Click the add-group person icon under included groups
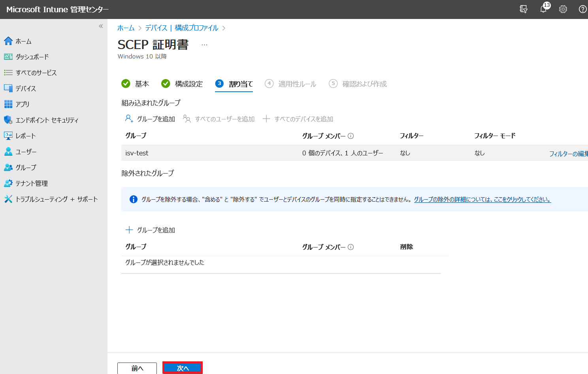 point(129,119)
